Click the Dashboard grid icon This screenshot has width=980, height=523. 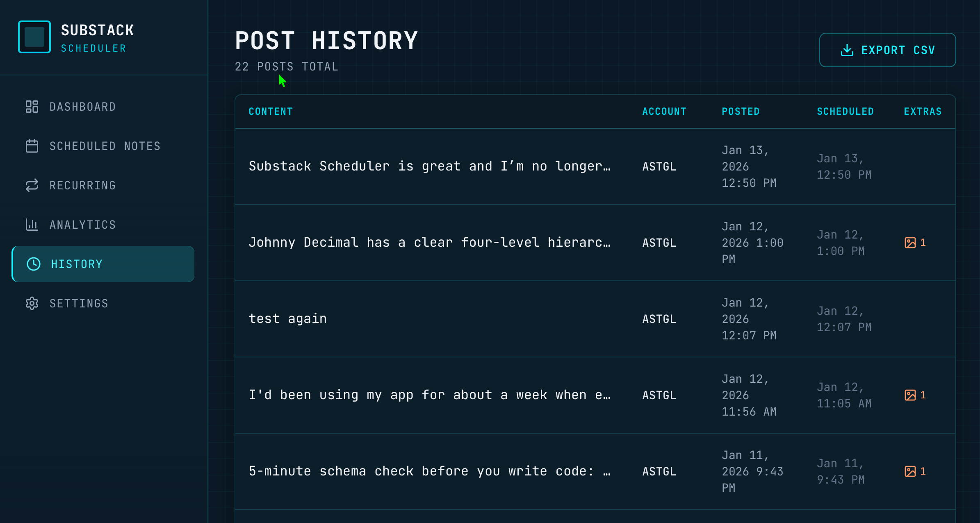pos(32,107)
